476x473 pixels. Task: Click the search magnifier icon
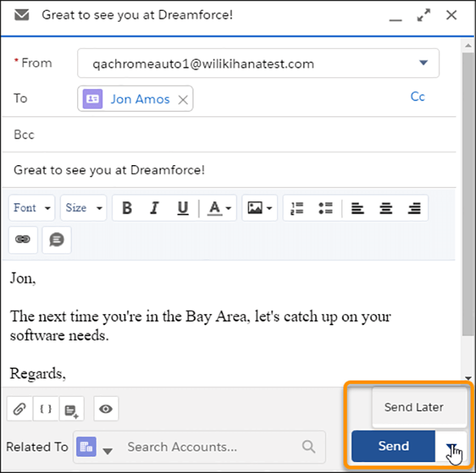309,446
